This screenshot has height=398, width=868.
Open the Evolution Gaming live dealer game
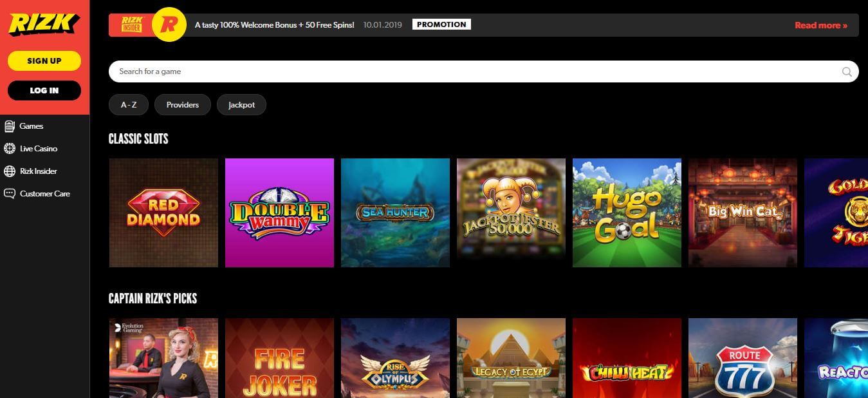coord(163,358)
